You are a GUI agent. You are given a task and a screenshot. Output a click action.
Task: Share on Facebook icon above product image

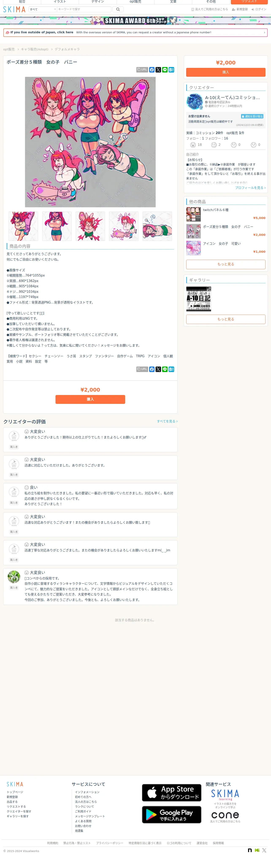point(152,70)
